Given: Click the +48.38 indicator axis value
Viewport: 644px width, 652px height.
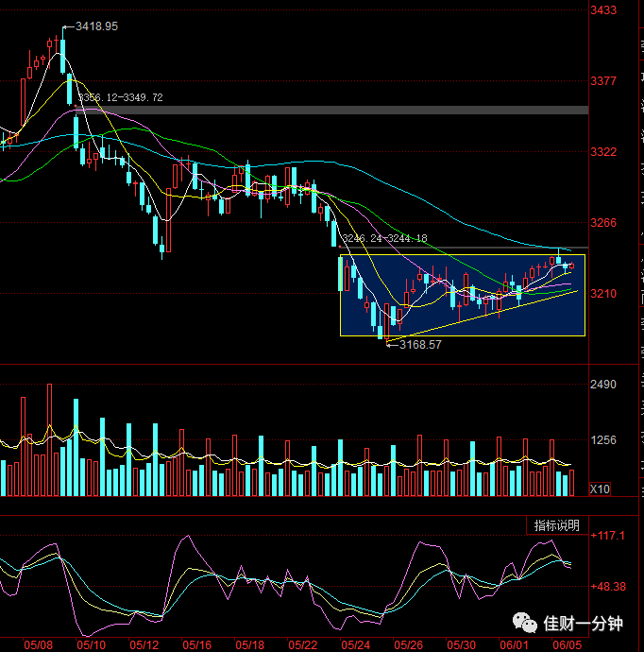Looking at the screenshot, I should click(607, 587).
